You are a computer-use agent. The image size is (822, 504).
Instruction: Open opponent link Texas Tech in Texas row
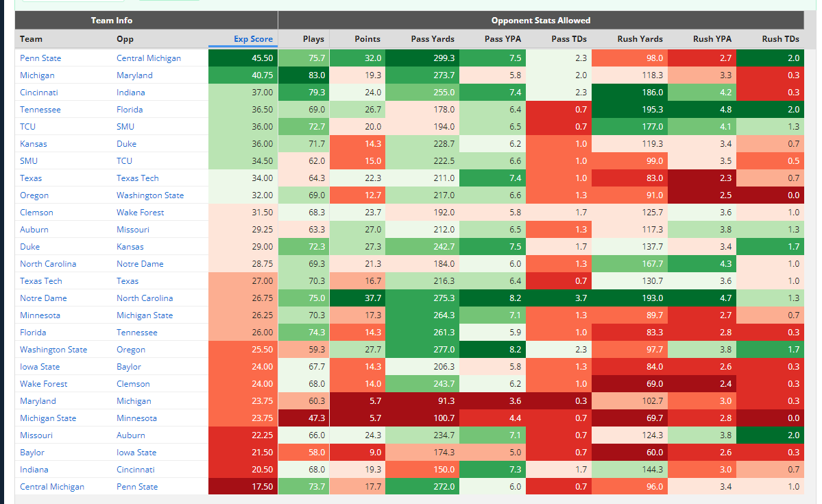(137, 178)
